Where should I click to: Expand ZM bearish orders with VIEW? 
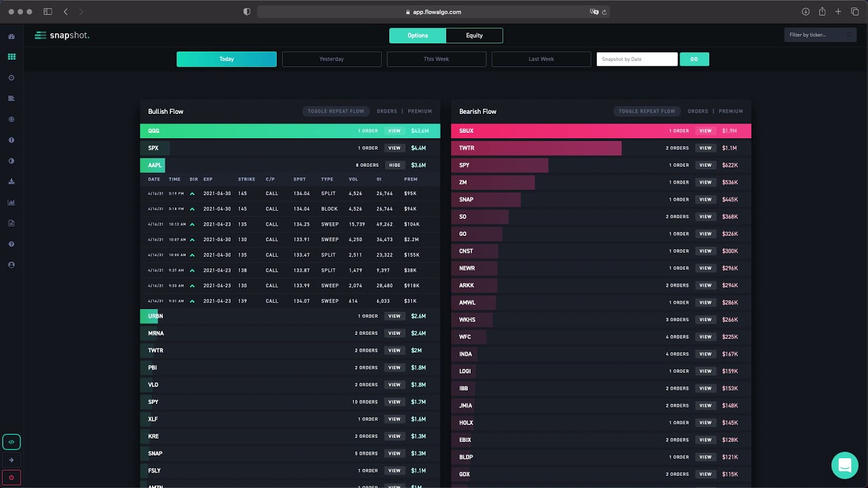705,182
